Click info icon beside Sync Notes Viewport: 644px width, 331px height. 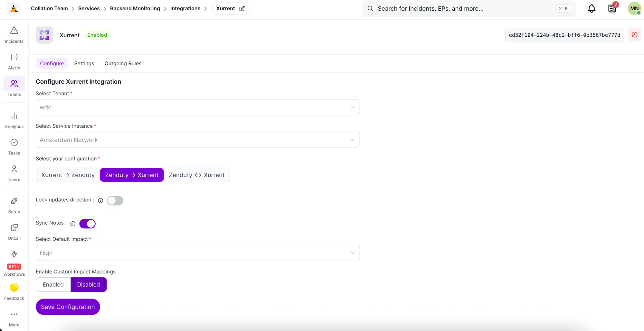point(73,224)
